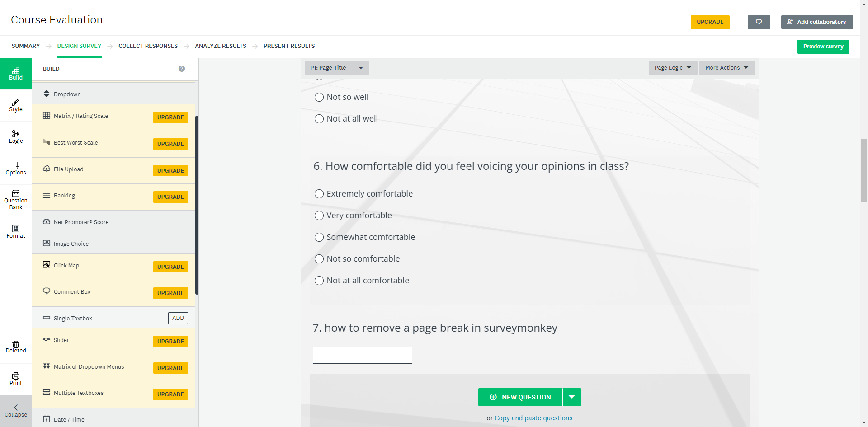This screenshot has height=427, width=868.
Task: Click the Copy and paste questions link
Action: coord(533,418)
